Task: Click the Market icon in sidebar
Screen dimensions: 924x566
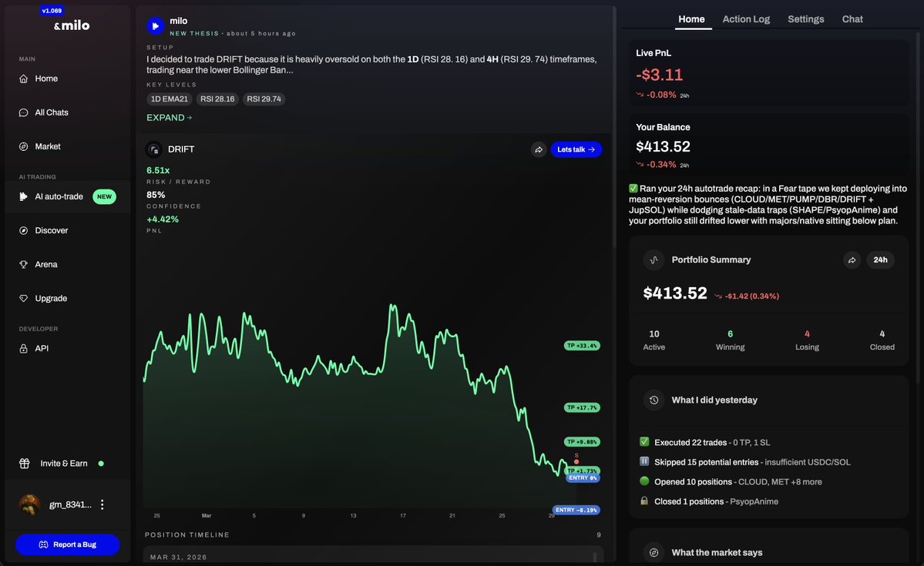Action: point(24,146)
